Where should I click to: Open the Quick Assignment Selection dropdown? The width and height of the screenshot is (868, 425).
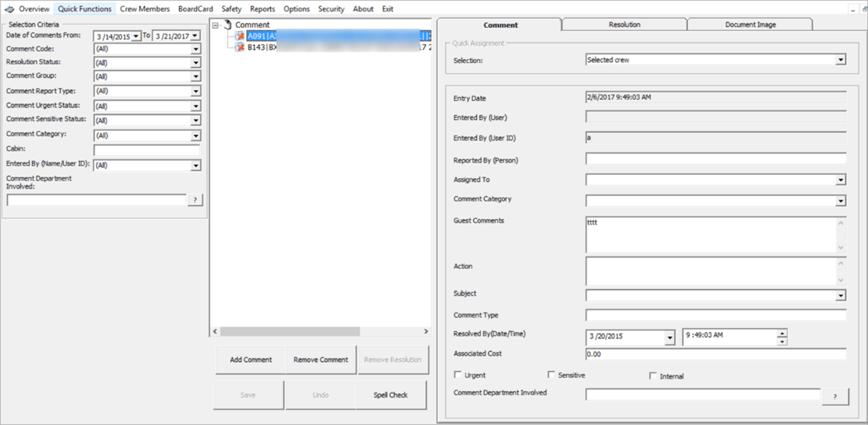click(840, 59)
